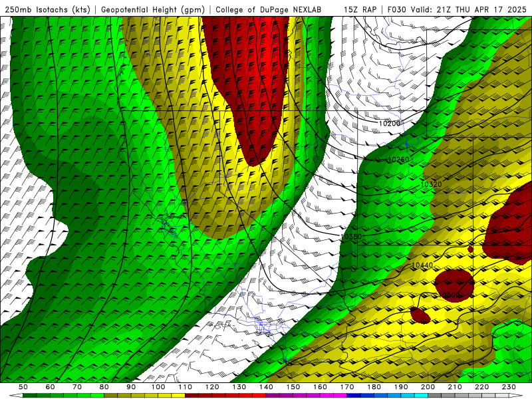Click the 80 value on the color scale
Viewport: 532px width, 399px height.
104,387
